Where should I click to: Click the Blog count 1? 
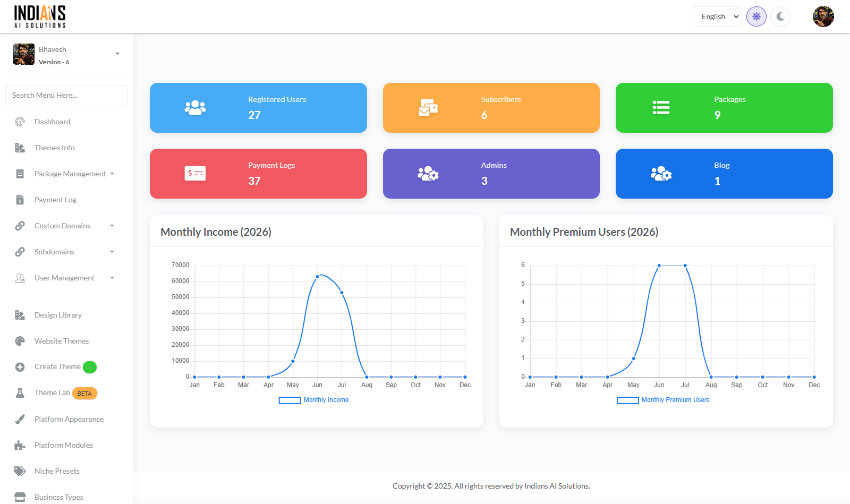pos(717,181)
